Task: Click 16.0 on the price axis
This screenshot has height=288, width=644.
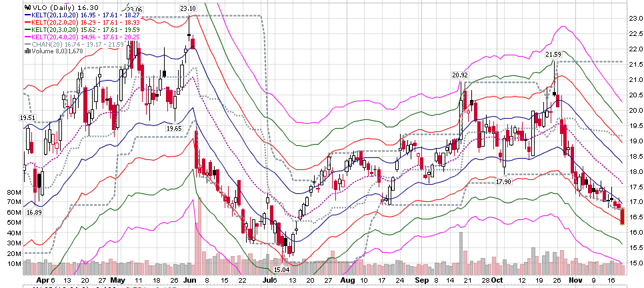Action: click(x=636, y=232)
